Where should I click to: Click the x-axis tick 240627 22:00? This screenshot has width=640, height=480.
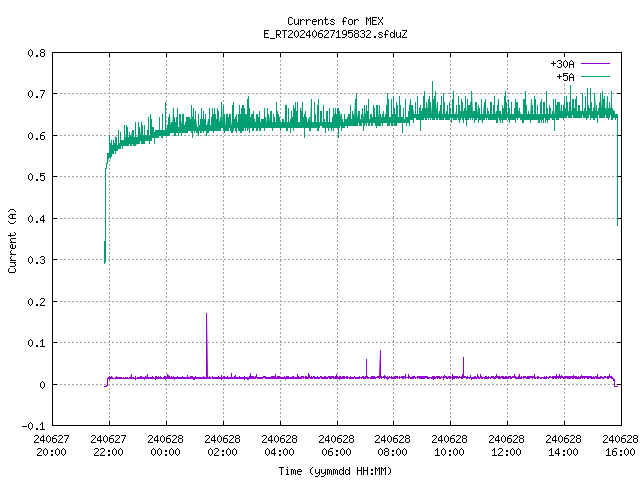108,445
